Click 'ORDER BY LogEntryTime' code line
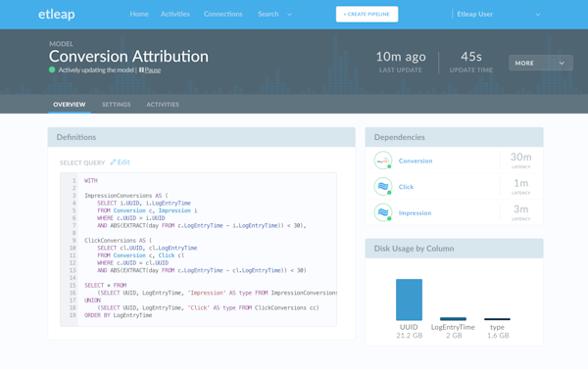588x369 pixels. (x=119, y=315)
